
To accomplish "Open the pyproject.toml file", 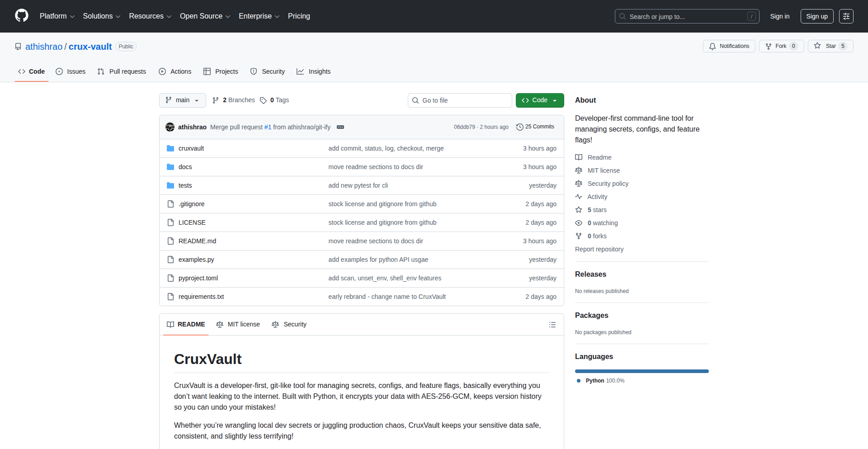I will click(x=198, y=278).
